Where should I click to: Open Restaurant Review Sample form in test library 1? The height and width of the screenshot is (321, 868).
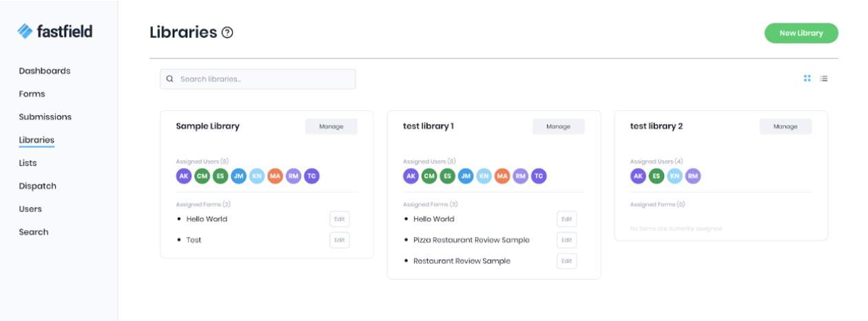click(462, 261)
